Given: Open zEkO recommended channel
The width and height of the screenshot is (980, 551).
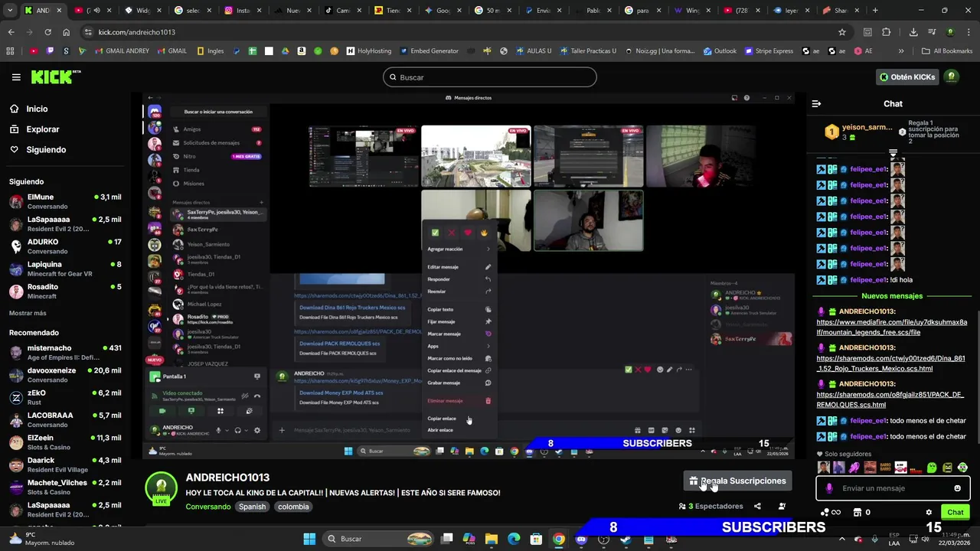Looking at the screenshot, I should [x=65, y=397].
